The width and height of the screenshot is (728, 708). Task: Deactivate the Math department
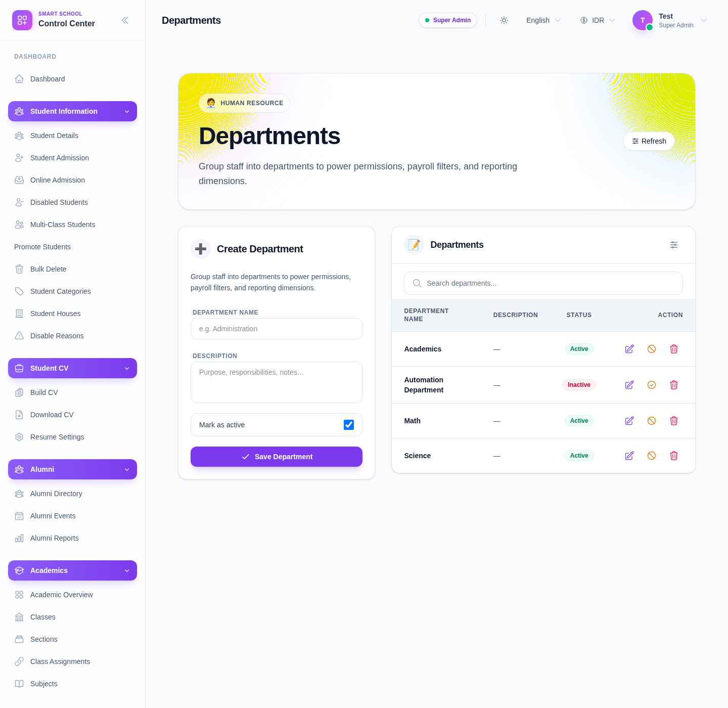pyautogui.click(x=652, y=421)
